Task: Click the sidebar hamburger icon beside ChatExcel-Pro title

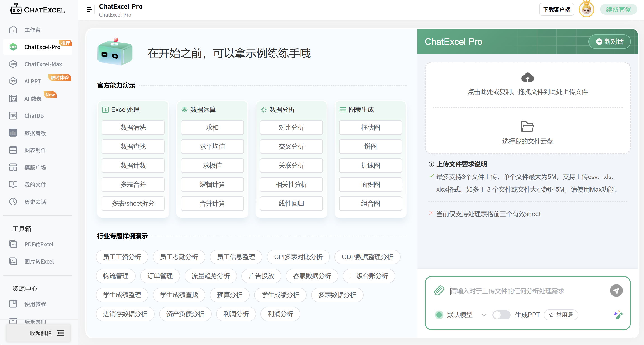Action: click(89, 9)
